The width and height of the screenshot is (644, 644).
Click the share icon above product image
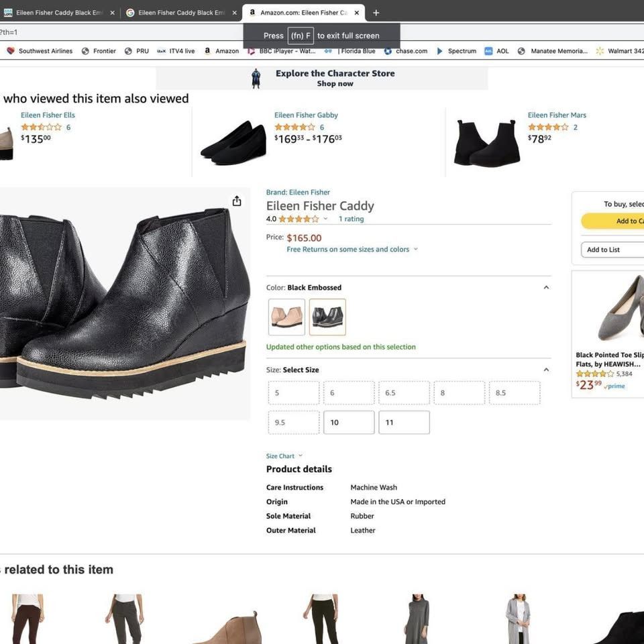237,201
